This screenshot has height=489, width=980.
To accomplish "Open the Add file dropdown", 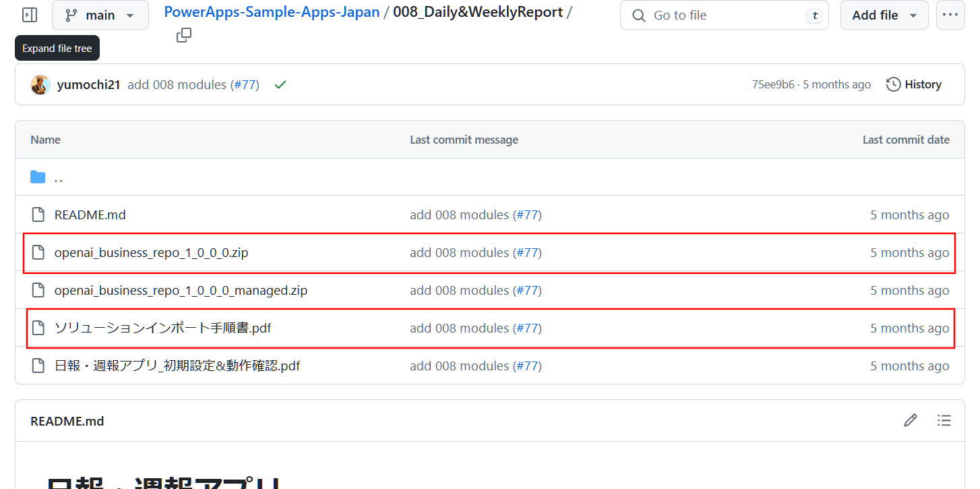I will [x=884, y=15].
